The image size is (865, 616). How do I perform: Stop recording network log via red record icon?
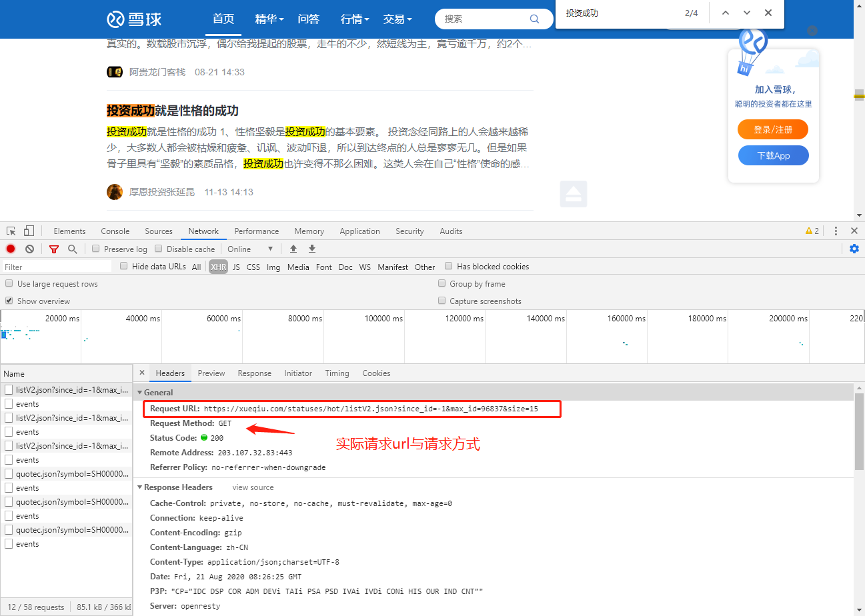[x=9, y=248]
